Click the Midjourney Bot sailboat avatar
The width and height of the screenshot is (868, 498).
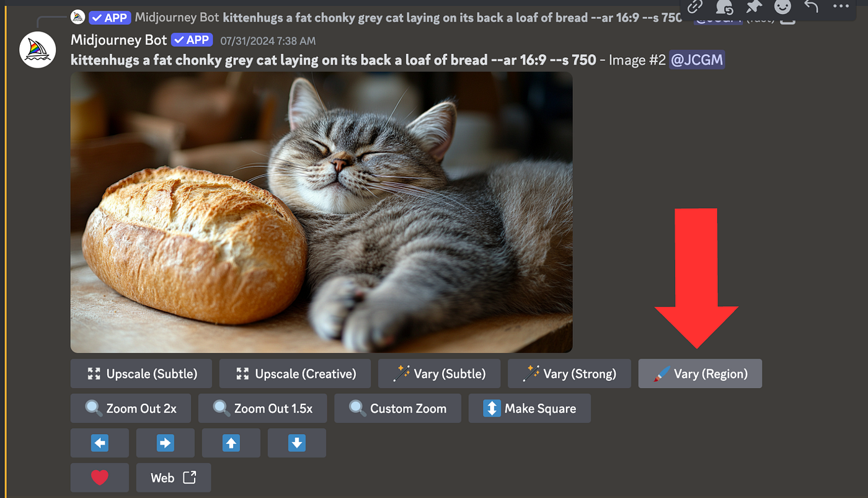click(37, 50)
